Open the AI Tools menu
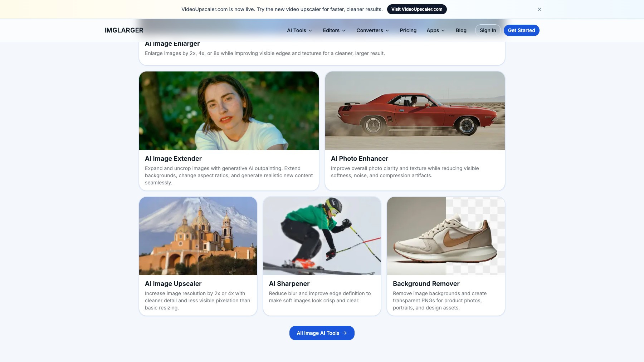Image resolution: width=644 pixels, height=362 pixels. coord(299,30)
